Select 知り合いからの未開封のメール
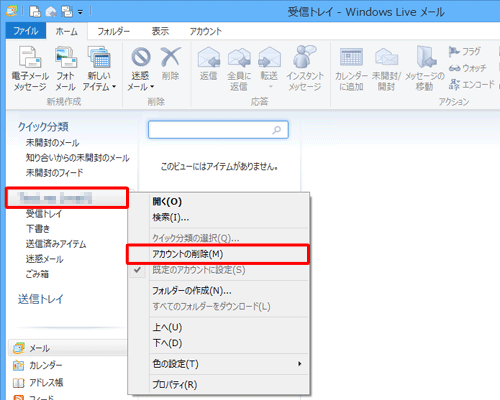 78,158
